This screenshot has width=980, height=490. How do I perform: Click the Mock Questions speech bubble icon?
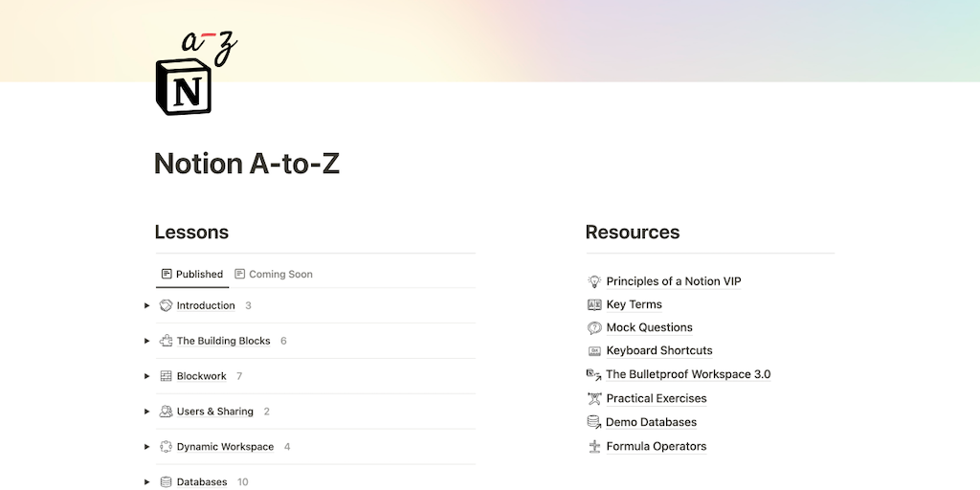tap(594, 327)
